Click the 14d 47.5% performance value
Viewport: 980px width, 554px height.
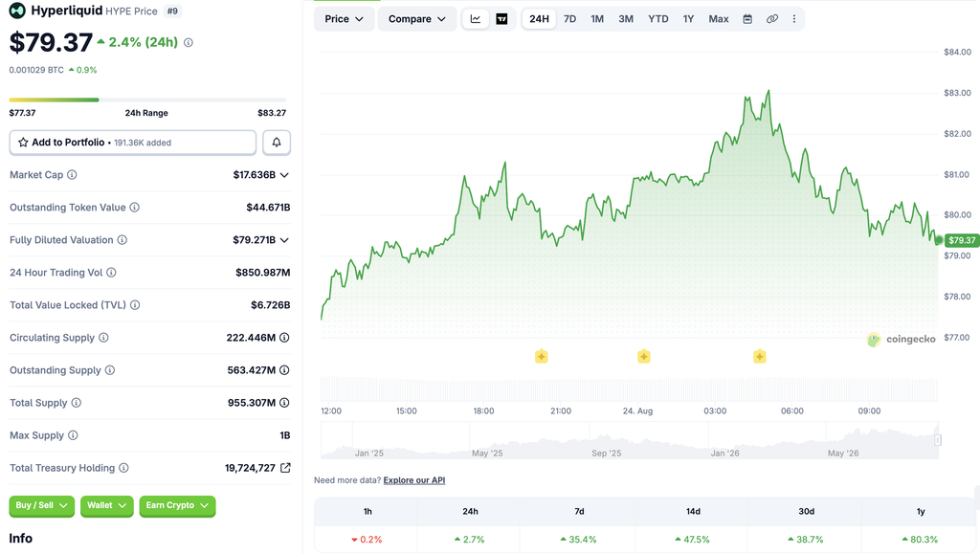693,539
